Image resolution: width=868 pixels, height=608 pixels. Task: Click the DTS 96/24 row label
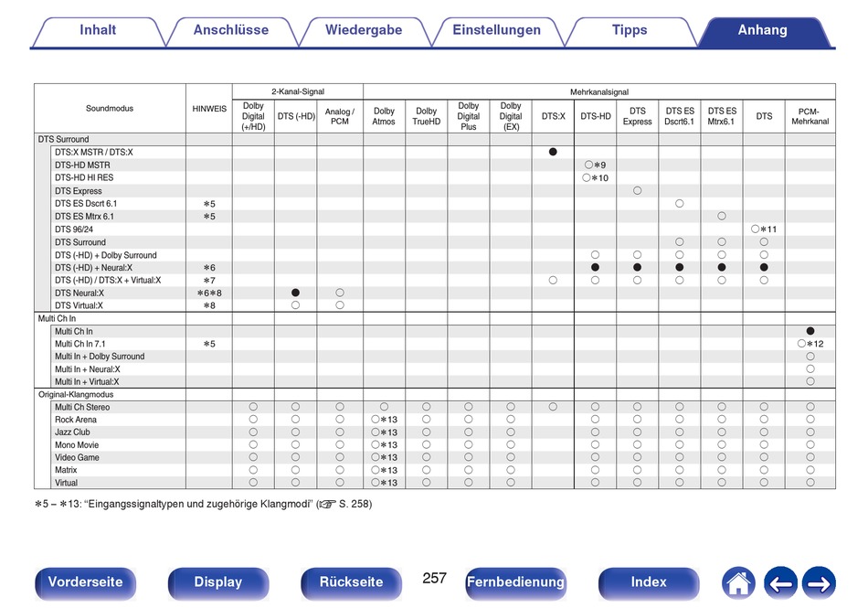[74, 229]
